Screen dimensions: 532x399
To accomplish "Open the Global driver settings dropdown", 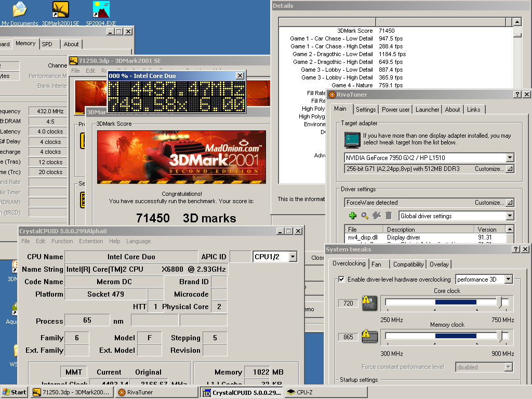I will tap(510, 216).
